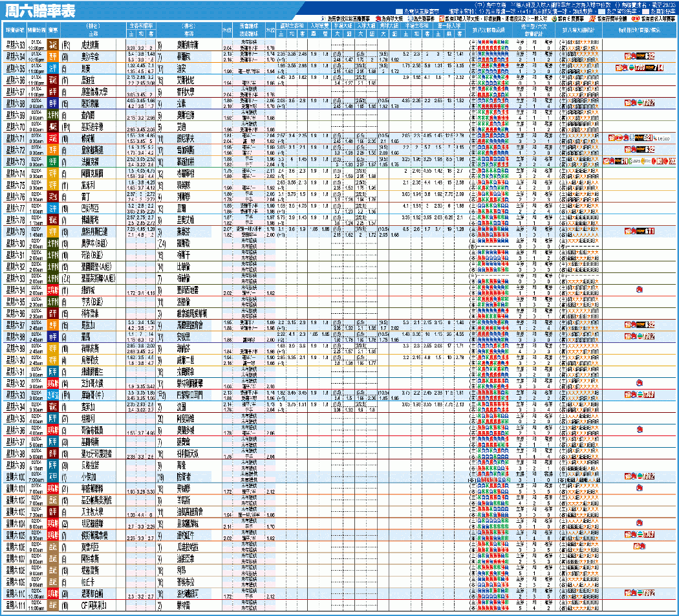Click the tan league badge in row 星期六 111
Screen dimensions: 679x616
pos(53,606)
